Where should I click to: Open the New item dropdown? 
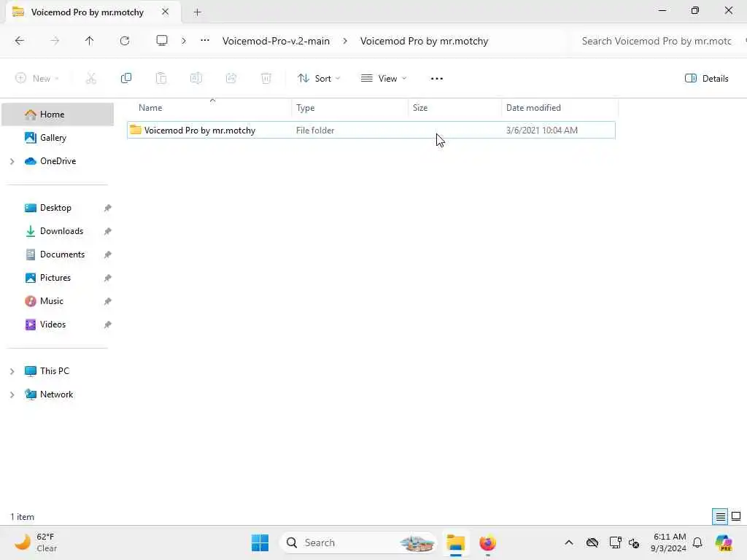coord(37,79)
